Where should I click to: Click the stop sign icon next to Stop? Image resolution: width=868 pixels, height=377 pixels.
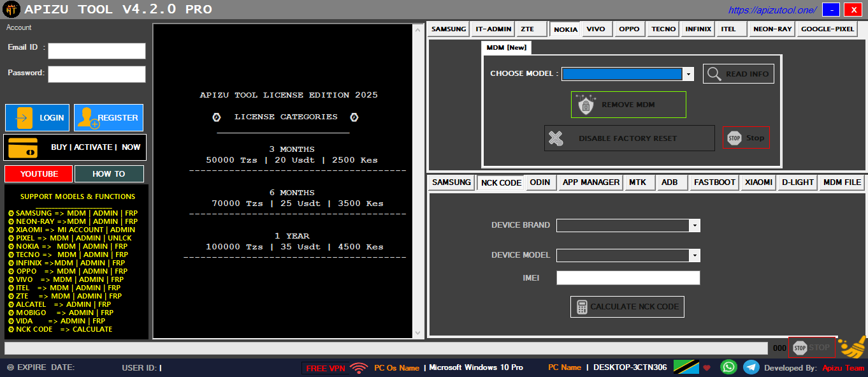pos(735,137)
